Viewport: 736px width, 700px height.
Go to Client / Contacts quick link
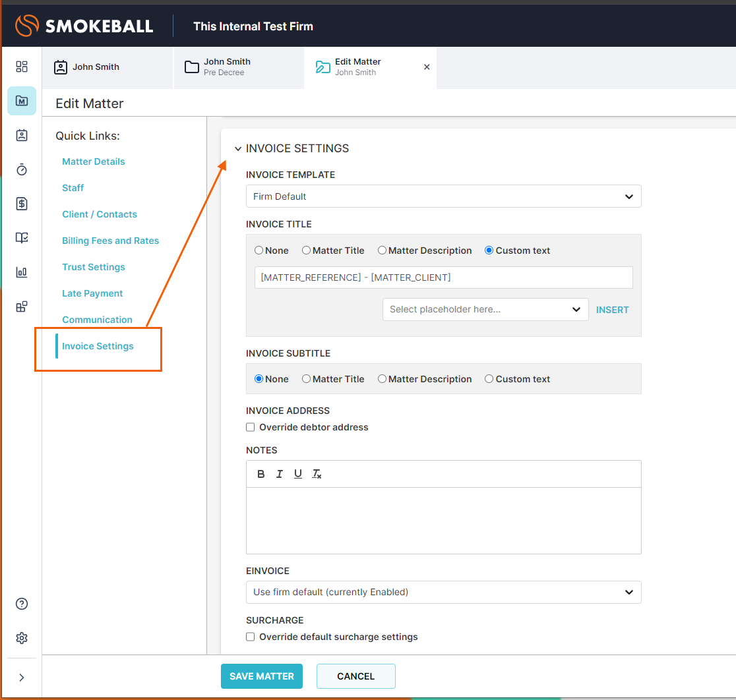(x=100, y=214)
